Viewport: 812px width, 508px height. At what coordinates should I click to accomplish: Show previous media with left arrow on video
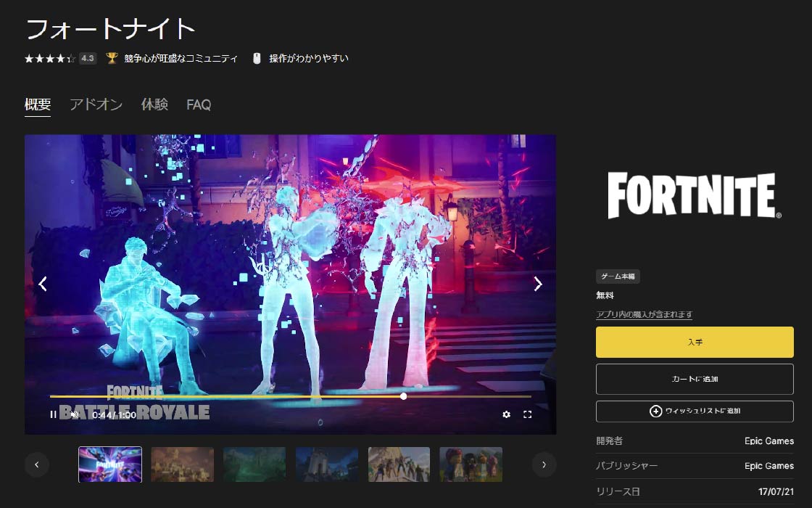click(x=43, y=284)
